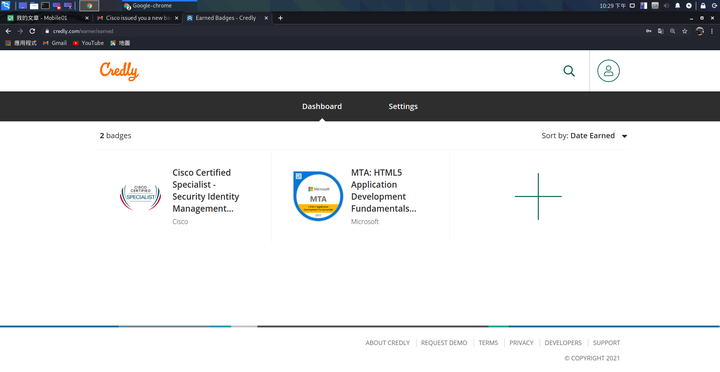Click the Credly logo
This screenshot has height=372, width=720.
(x=119, y=71)
